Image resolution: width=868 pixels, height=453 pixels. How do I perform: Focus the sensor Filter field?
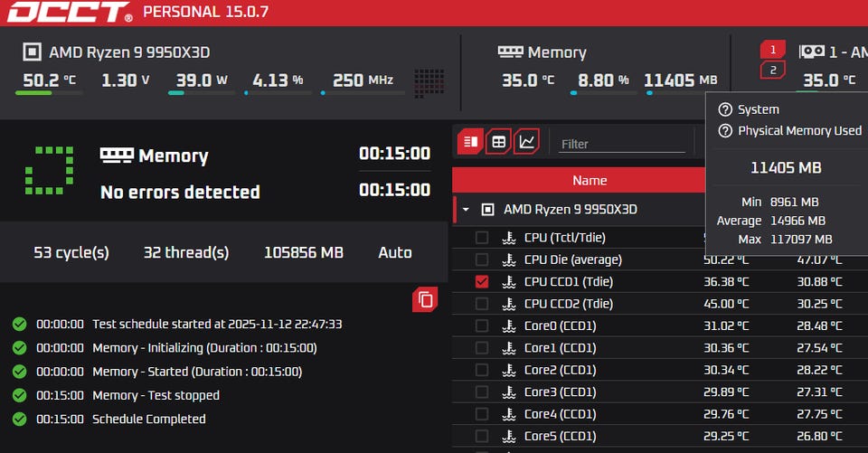point(622,144)
